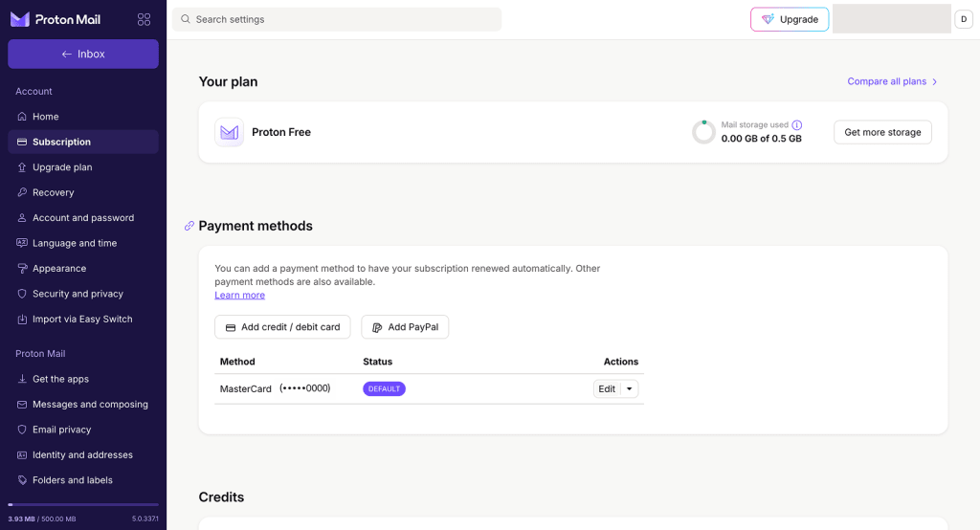Open Security and privacy settings
Image resolution: width=980 pixels, height=530 pixels.
click(78, 294)
